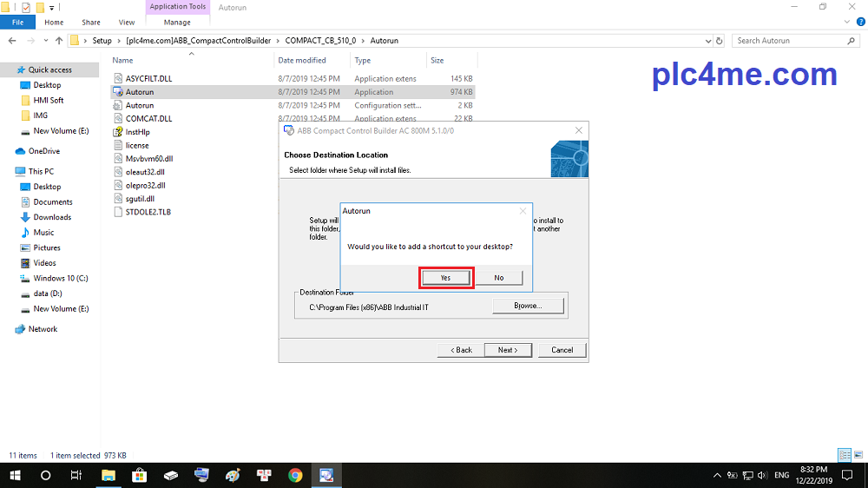The width and height of the screenshot is (868, 488).
Task: Open Music folder under This PC
Action: [43, 232]
